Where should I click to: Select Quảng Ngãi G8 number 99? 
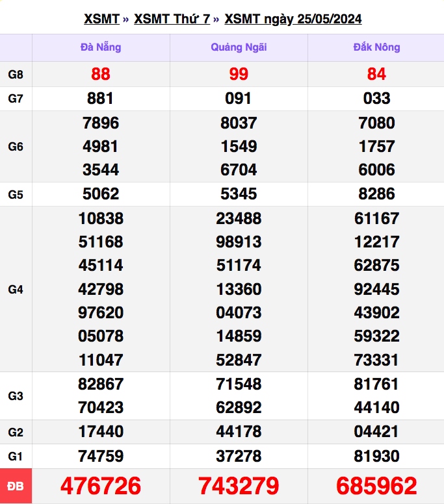[x=239, y=74]
